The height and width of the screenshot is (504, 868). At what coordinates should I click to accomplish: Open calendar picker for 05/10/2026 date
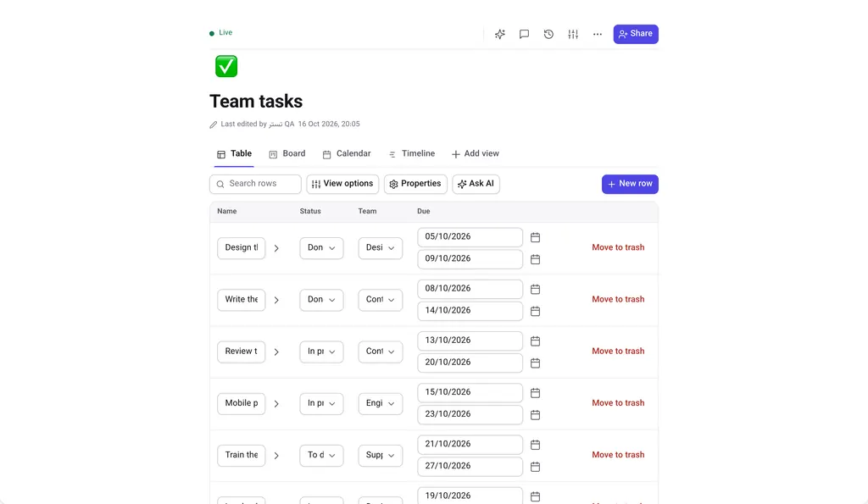click(x=536, y=237)
